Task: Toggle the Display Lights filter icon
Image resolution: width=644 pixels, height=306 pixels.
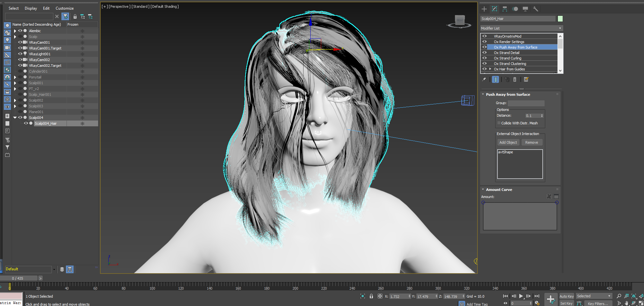Action: pos(7,40)
